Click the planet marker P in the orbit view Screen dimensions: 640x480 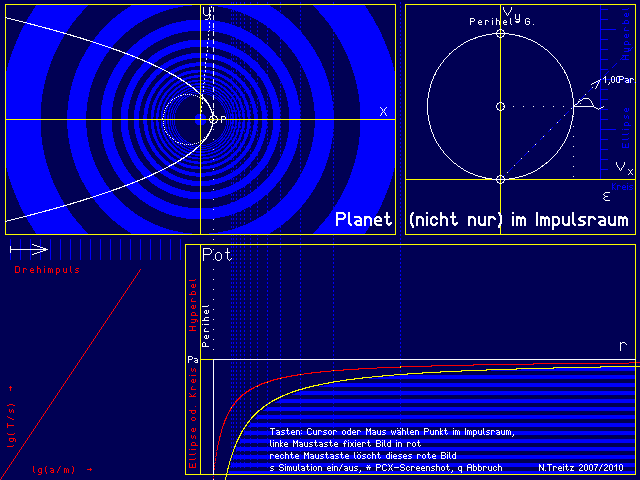[213, 119]
